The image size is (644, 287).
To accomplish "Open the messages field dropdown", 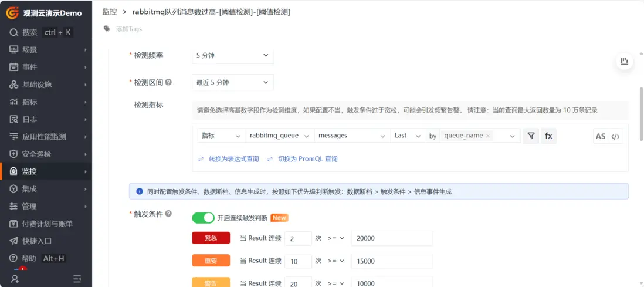I will click(352, 136).
